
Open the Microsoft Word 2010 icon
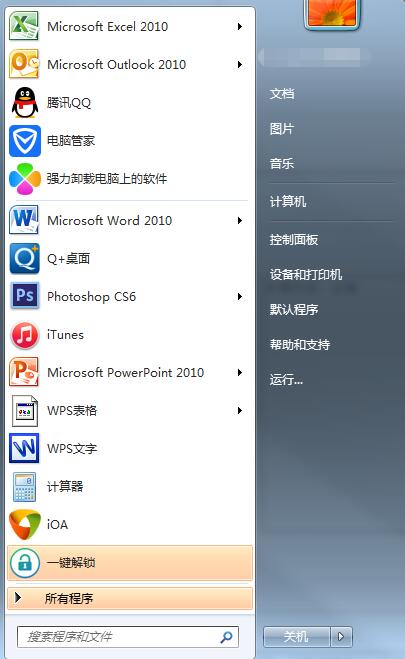(x=24, y=220)
